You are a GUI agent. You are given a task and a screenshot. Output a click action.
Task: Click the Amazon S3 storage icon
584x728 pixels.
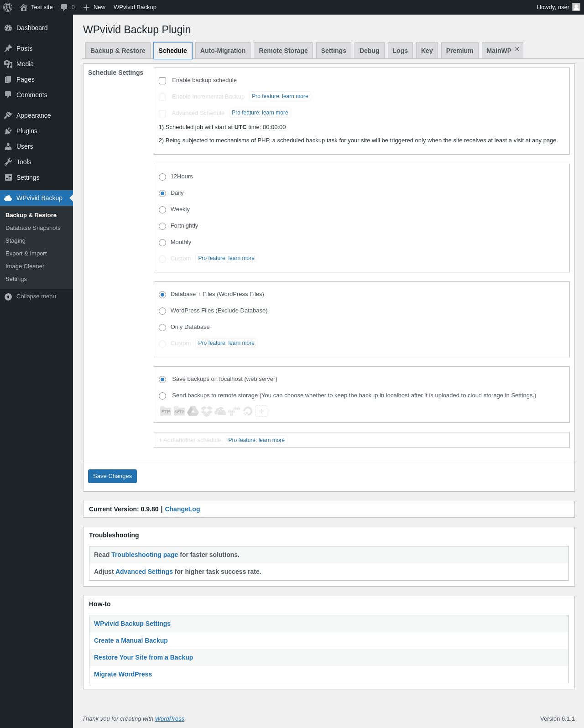[234, 411]
